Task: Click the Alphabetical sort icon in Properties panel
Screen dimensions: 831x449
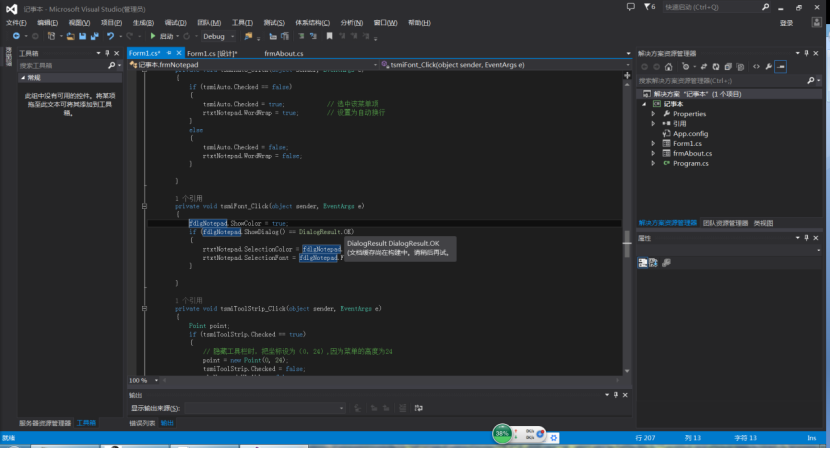Action: pos(653,263)
